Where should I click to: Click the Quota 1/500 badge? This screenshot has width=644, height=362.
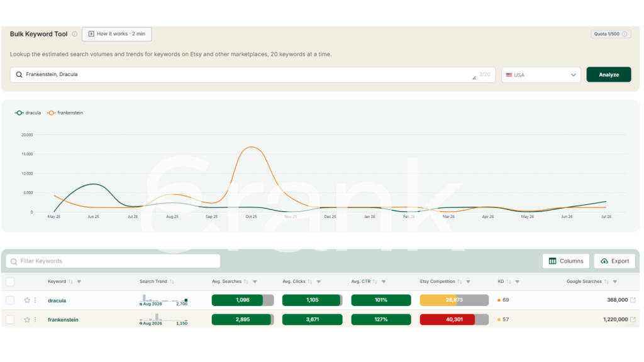pos(611,34)
